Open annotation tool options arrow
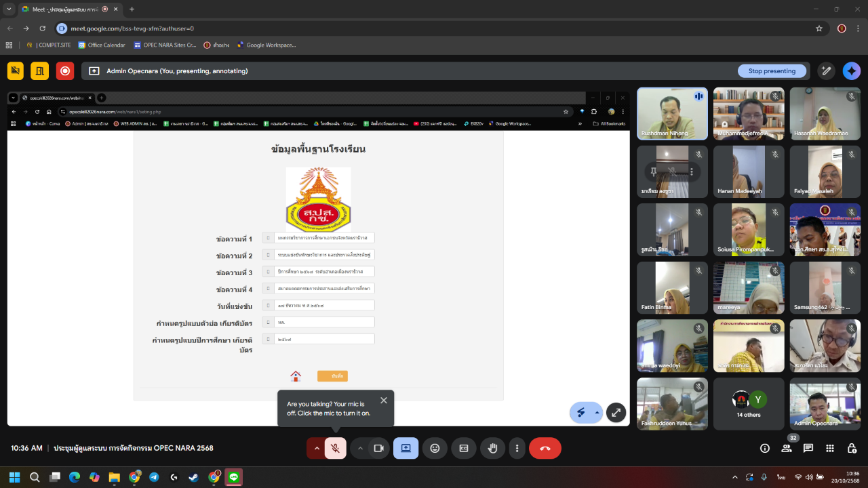Image resolution: width=868 pixels, height=488 pixels. pyautogui.click(x=597, y=412)
